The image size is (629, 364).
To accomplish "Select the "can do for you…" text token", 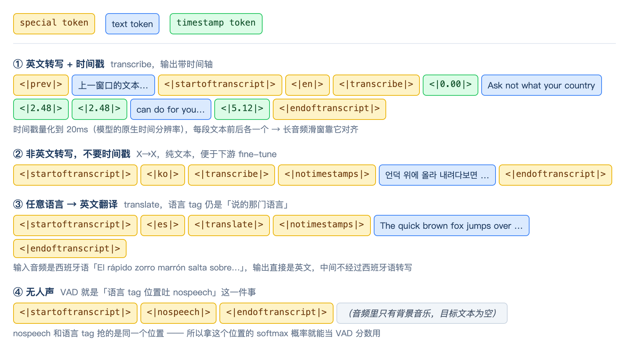I will (x=171, y=109).
